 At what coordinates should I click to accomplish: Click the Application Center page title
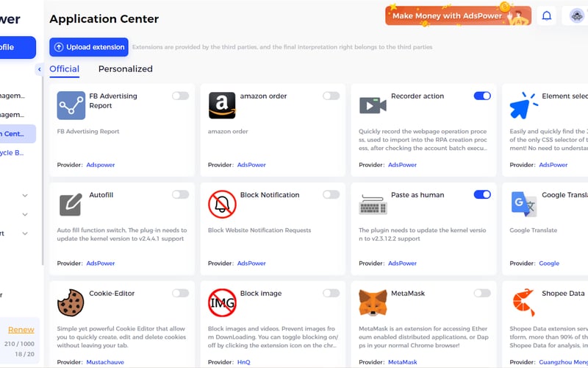coord(104,19)
